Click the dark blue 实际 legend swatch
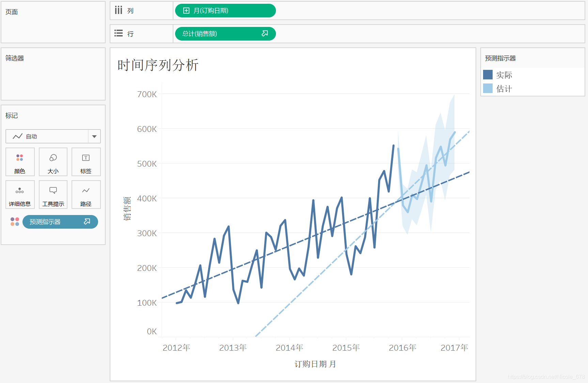Viewport: 588px width, 383px height. point(488,75)
